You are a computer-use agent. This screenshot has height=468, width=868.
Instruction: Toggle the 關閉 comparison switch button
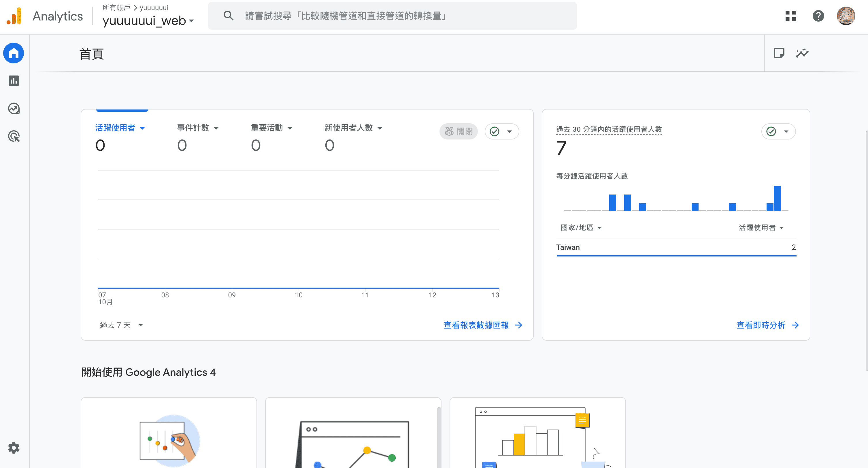point(458,131)
